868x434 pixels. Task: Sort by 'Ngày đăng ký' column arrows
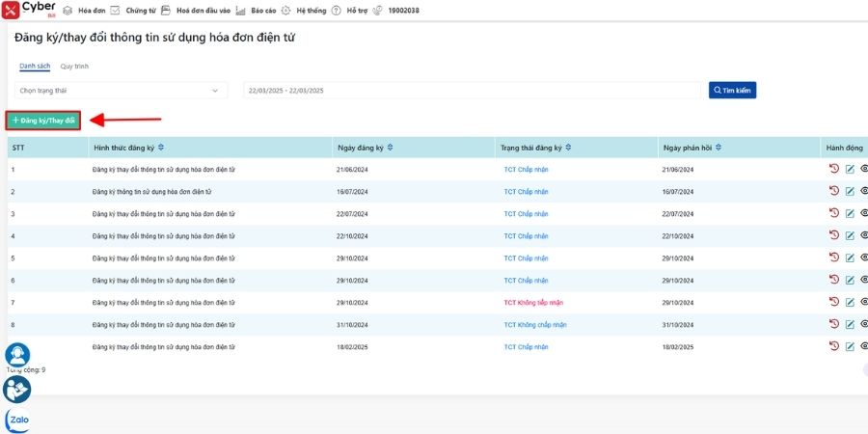(x=390, y=148)
